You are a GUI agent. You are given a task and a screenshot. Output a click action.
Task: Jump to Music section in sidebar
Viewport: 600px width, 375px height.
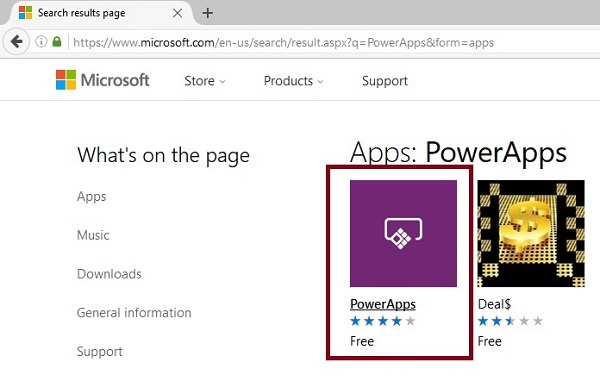[x=93, y=235]
